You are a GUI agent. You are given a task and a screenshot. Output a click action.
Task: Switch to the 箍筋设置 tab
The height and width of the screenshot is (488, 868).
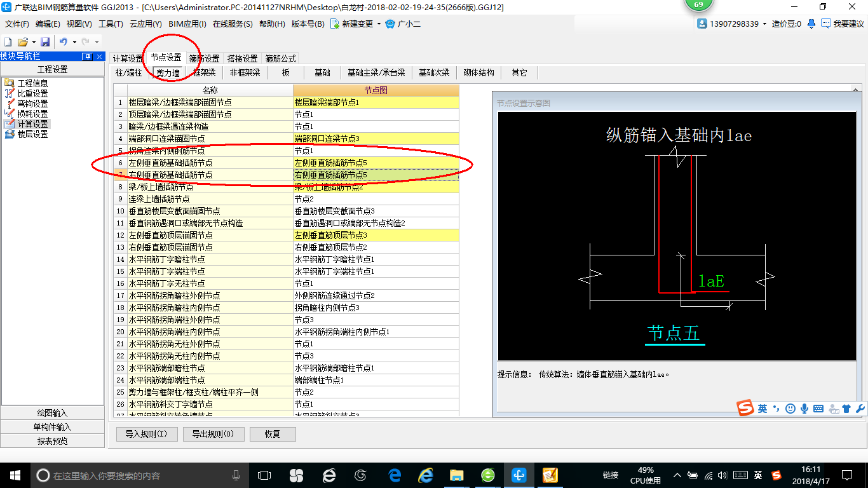[205, 58]
